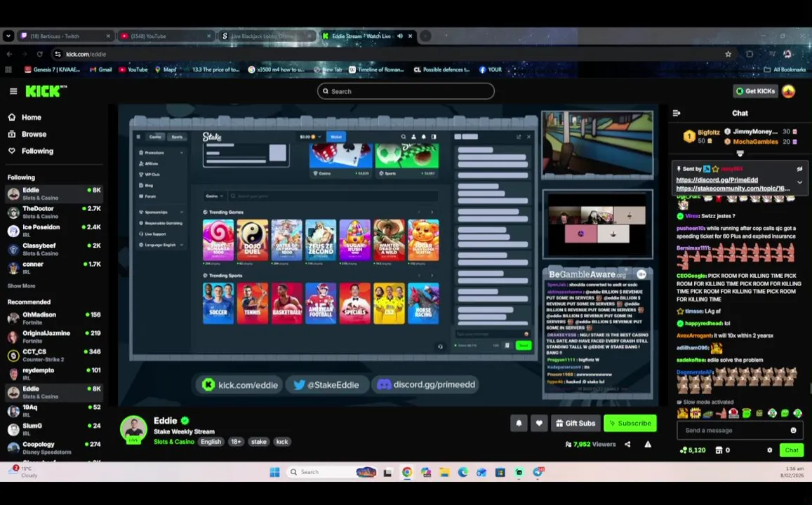Viewport: 812px width, 505px height.
Task: Open the Home page in sidebar
Action: (25, 117)
